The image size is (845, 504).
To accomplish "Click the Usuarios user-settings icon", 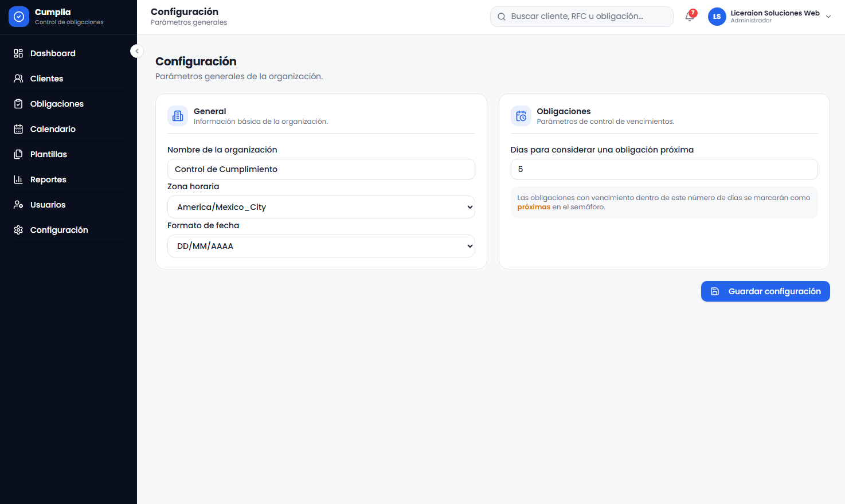I will point(18,205).
